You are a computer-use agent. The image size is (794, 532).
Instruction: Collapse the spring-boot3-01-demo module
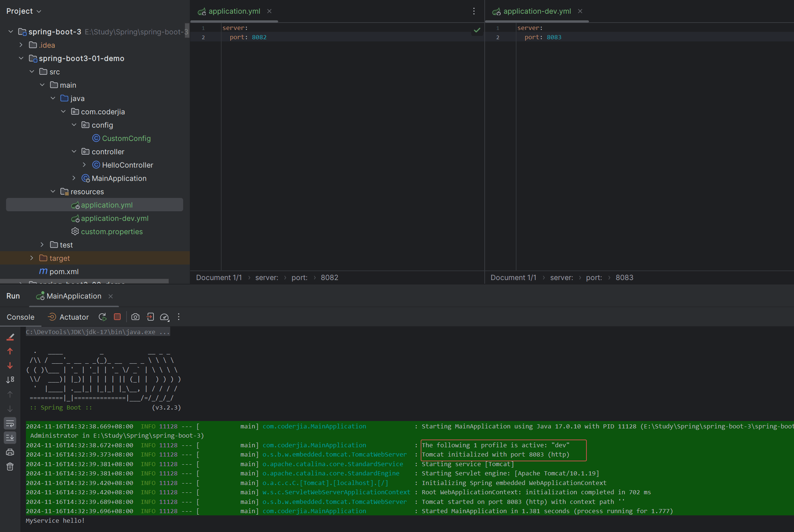21,58
